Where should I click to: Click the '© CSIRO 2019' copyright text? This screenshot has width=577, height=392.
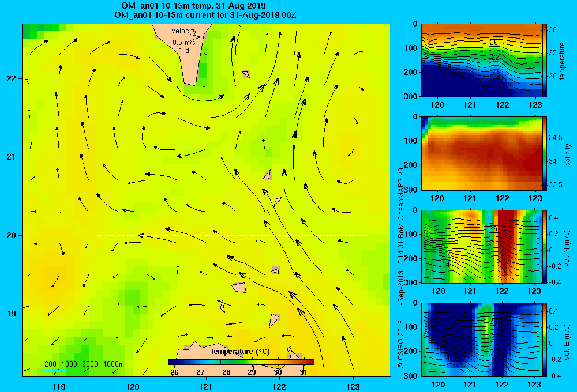(x=401, y=344)
